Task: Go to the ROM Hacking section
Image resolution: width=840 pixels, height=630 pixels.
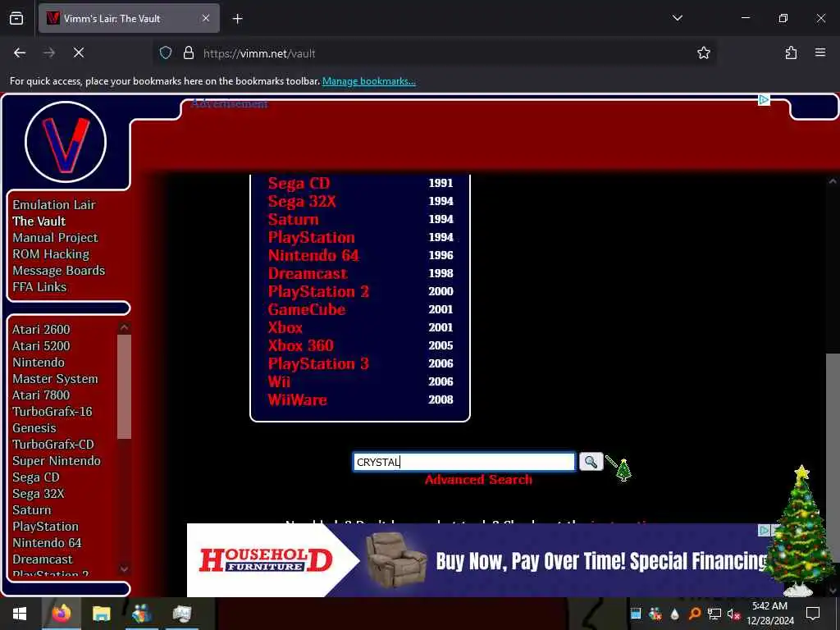Action: click(51, 254)
